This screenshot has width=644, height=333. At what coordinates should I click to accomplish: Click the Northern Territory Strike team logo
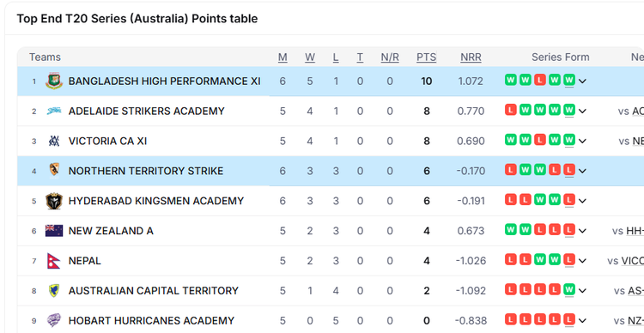point(54,171)
